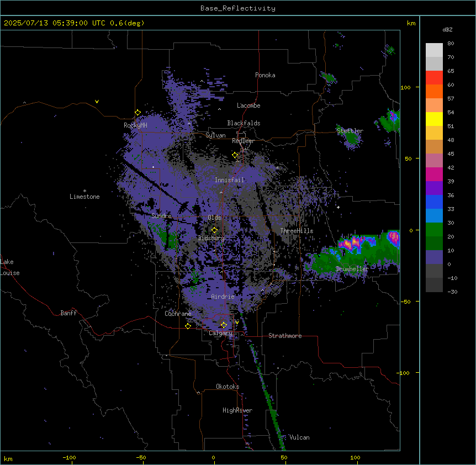
Task: Click the Calgary city label
Action: point(221,333)
